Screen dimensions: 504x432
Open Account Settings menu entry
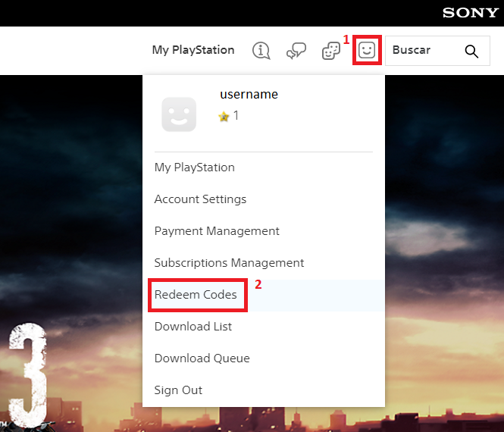tap(200, 199)
